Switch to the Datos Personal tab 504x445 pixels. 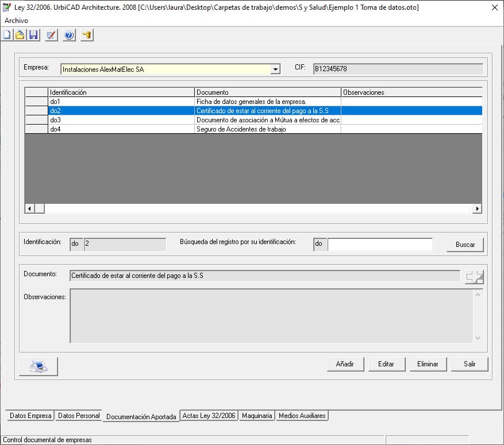(79, 416)
